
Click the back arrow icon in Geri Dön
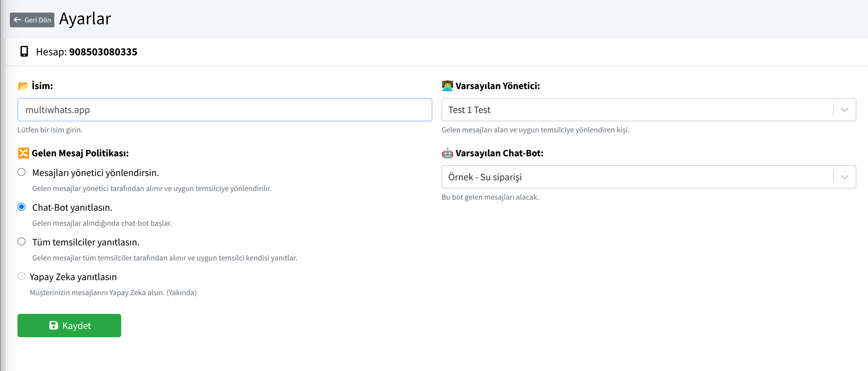pyautogui.click(x=17, y=20)
